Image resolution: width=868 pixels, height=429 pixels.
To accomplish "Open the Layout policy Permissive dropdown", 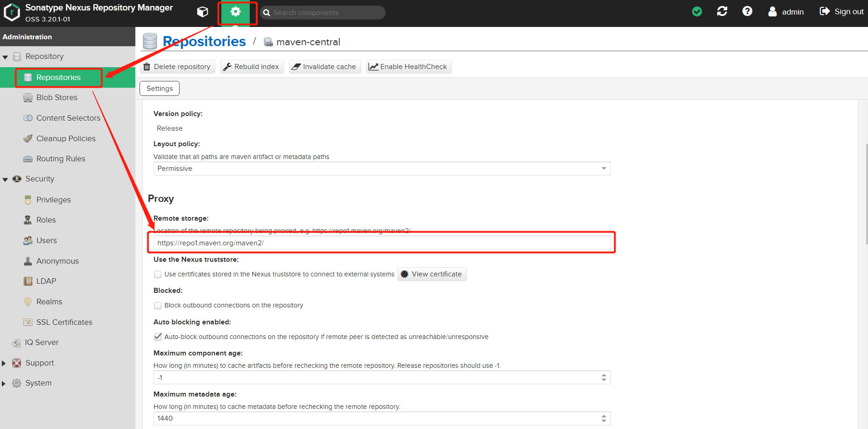I will point(382,169).
